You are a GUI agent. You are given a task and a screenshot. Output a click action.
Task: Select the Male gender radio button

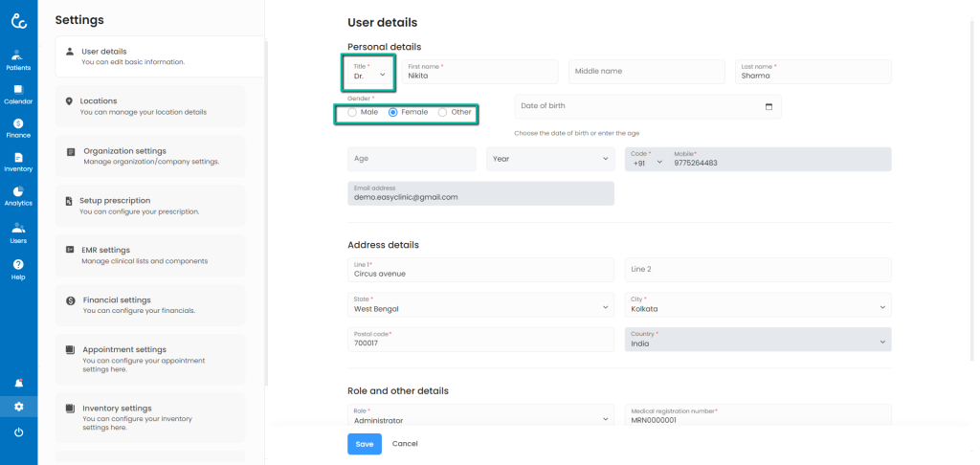coord(353,113)
